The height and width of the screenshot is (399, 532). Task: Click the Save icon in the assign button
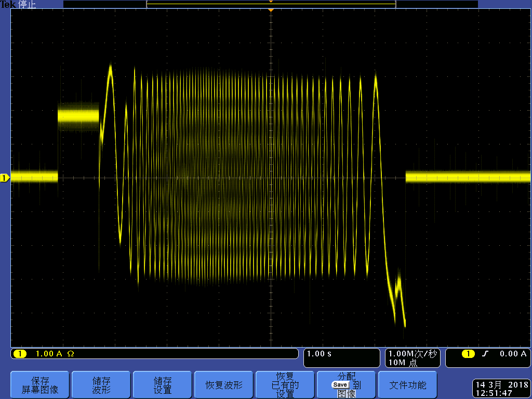(x=340, y=385)
